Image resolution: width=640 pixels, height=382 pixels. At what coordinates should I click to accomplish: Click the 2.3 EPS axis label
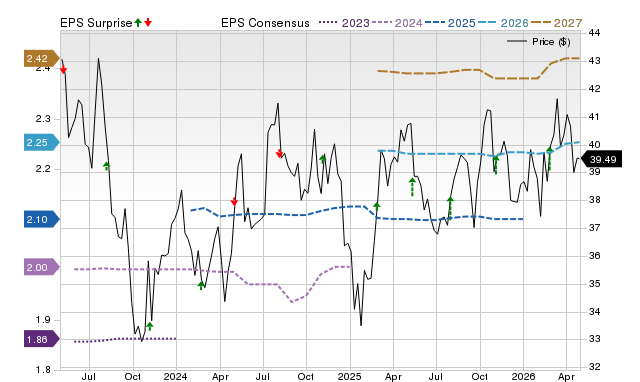[43, 119]
